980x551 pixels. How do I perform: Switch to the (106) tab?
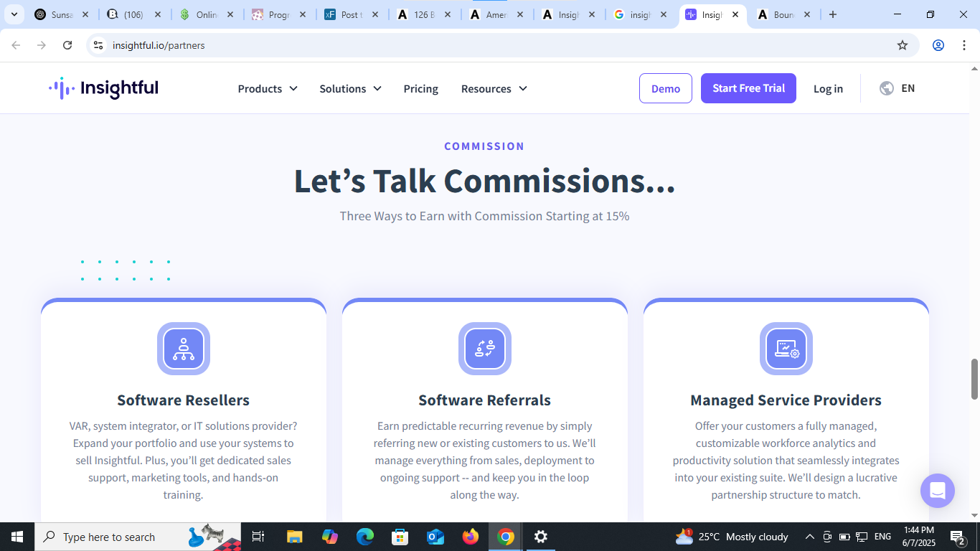coord(133,14)
